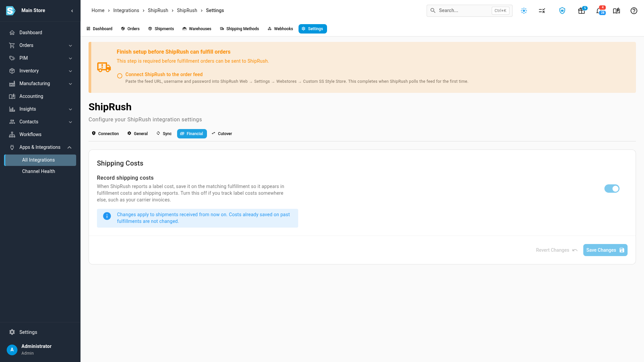644x362 pixels.
Task: Open the Shipping Methods tab
Action: (239, 29)
